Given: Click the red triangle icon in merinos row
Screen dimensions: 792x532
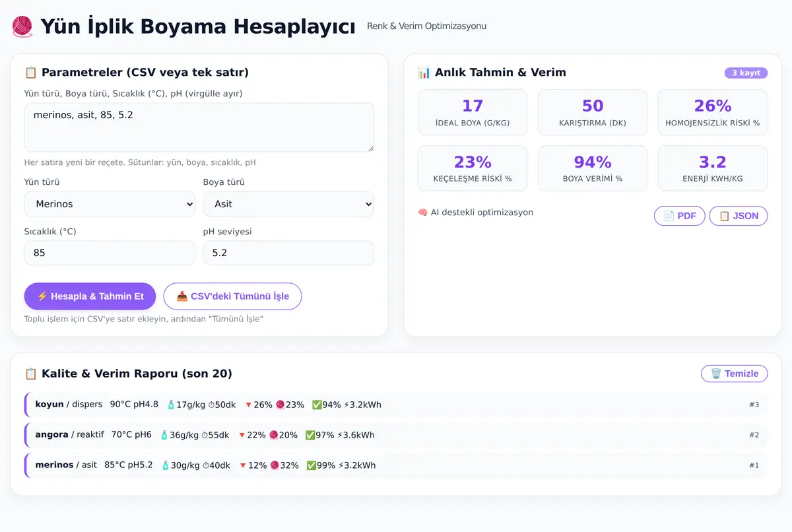Looking at the screenshot, I should point(242,465).
